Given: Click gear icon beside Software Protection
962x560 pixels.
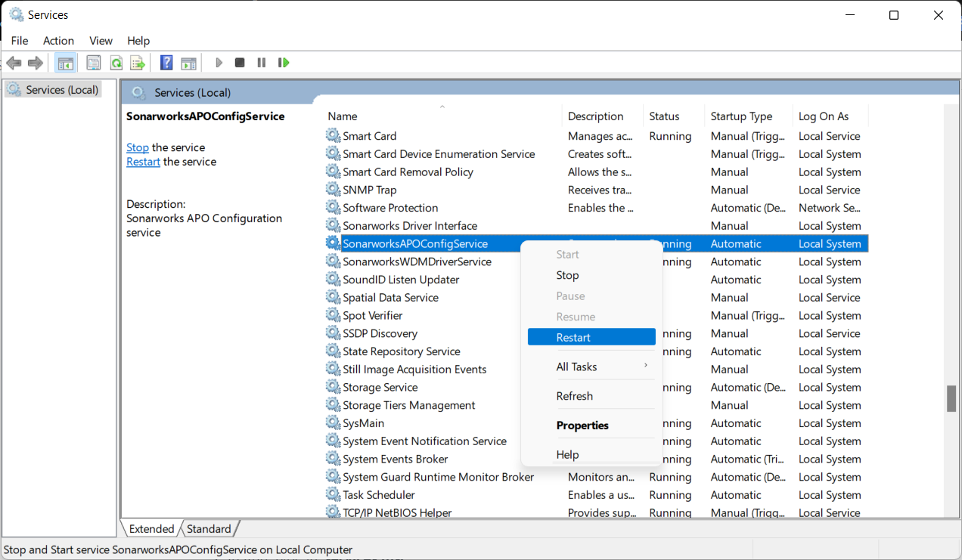Looking at the screenshot, I should pyautogui.click(x=333, y=208).
